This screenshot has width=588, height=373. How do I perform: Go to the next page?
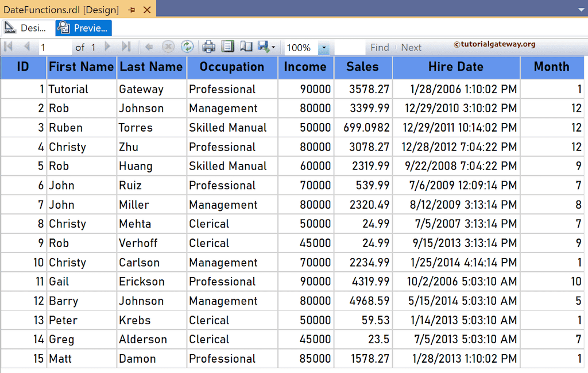[x=107, y=48]
